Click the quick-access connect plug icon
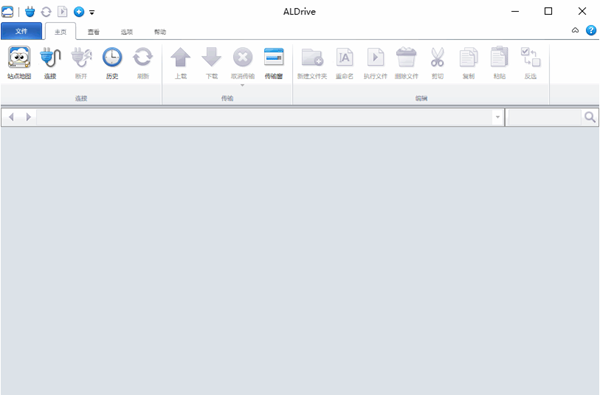Viewport: 600px width, 395px height. 30,12
